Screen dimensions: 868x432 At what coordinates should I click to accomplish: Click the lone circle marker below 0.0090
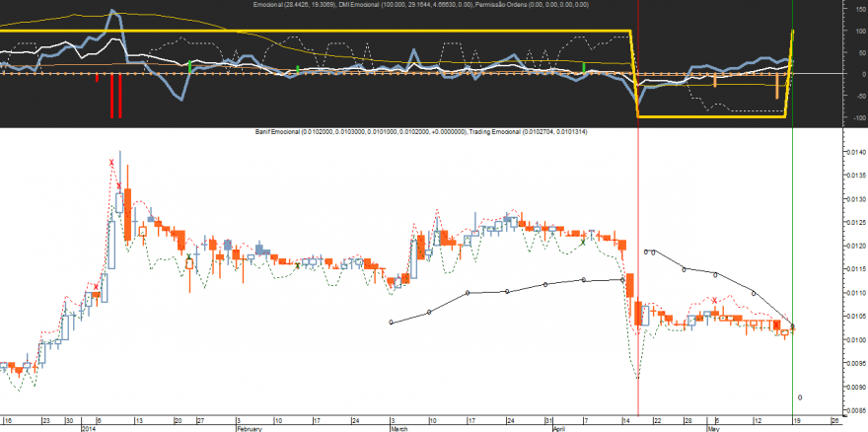[x=800, y=397]
